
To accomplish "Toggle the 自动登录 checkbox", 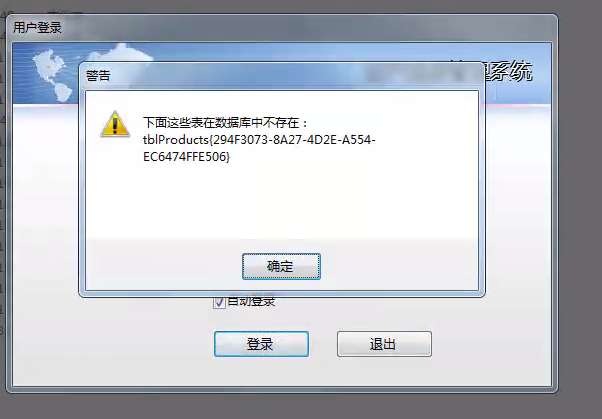I will 219,302.
